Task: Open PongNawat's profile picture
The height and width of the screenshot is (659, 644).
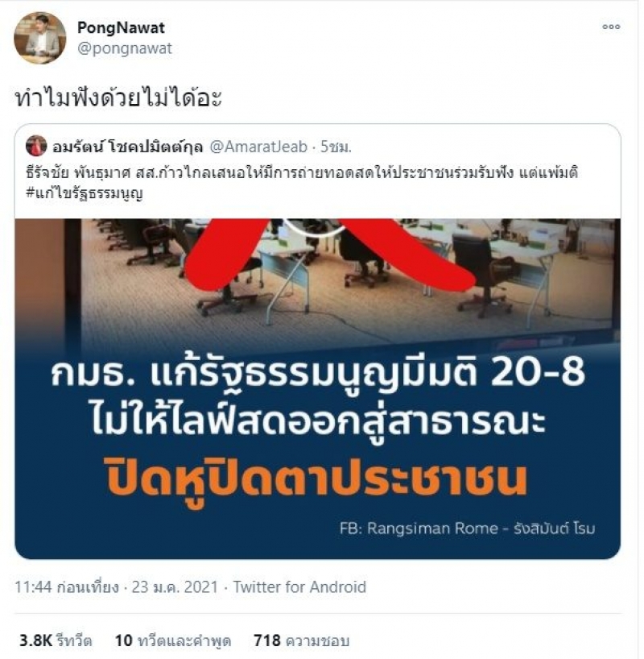Action: click(40, 38)
